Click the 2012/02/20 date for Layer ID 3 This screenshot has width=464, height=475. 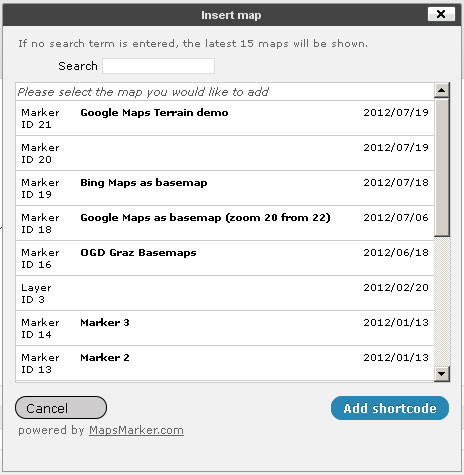(396, 287)
